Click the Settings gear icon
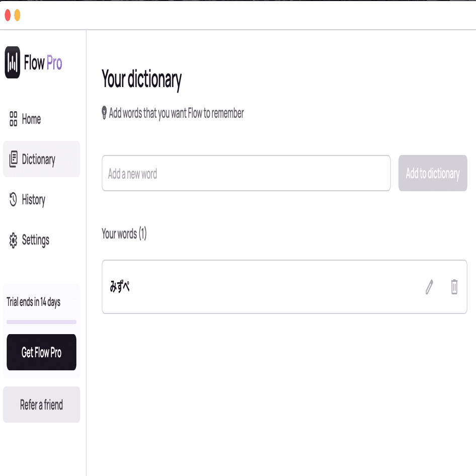This screenshot has height=476, width=476. click(13, 240)
